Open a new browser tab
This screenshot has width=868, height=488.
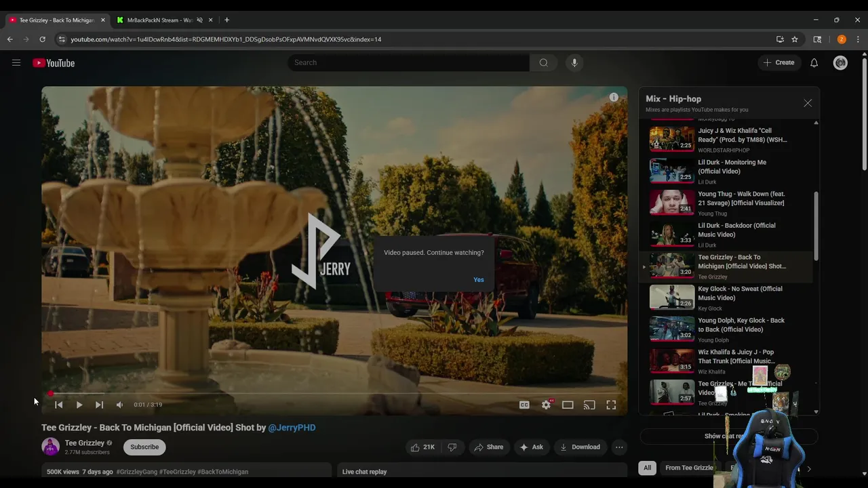(x=226, y=20)
